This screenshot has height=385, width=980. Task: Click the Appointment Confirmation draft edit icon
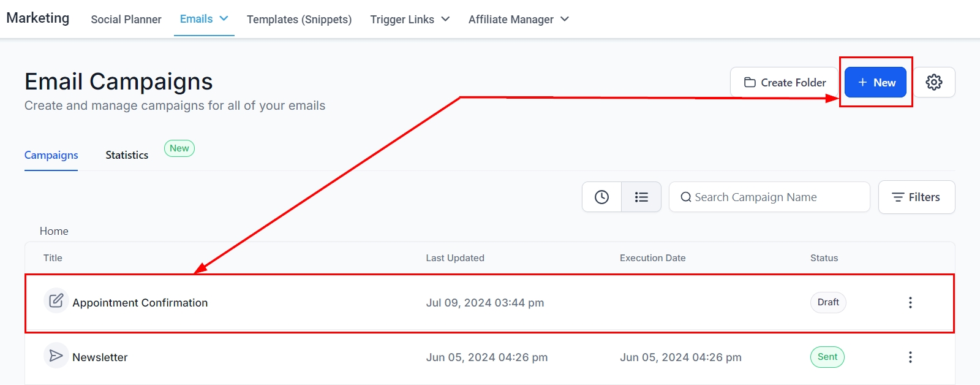point(56,301)
